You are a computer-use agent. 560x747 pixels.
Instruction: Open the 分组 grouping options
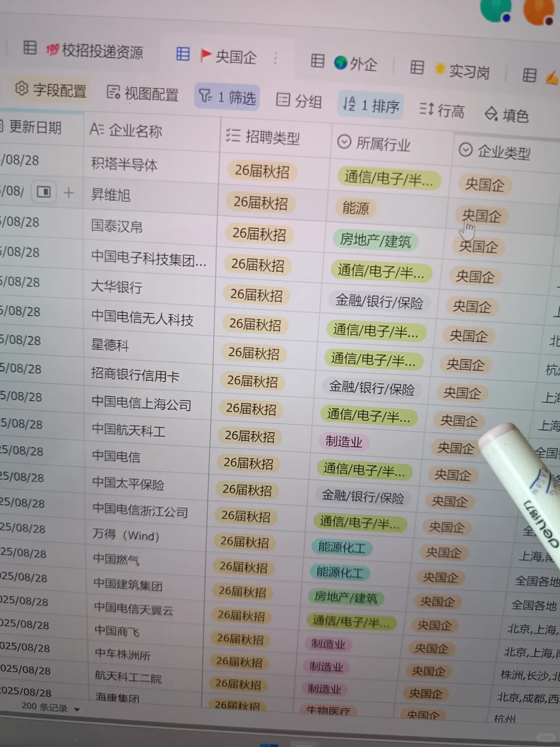click(x=299, y=101)
